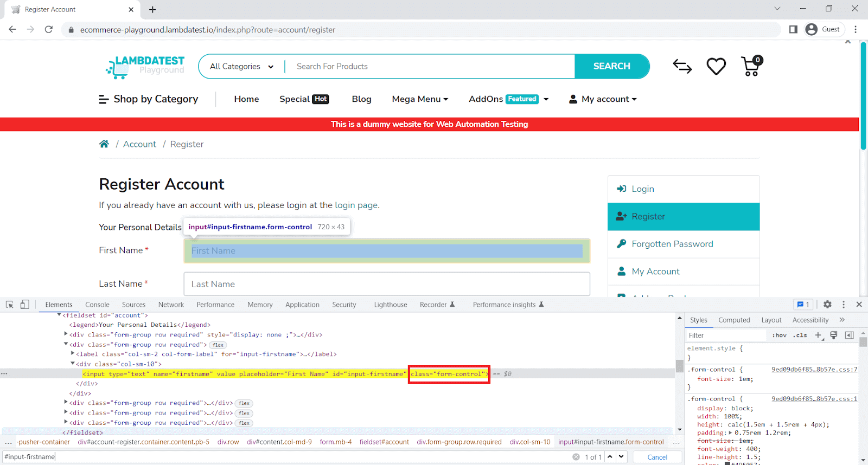The width and height of the screenshot is (868, 465).
Task: Click the Last Name input field
Action: (386, 284)
